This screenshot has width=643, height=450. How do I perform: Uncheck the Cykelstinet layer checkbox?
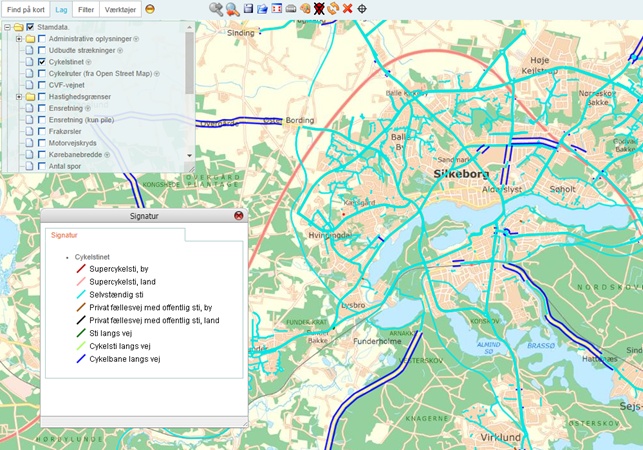pos(42,62)
